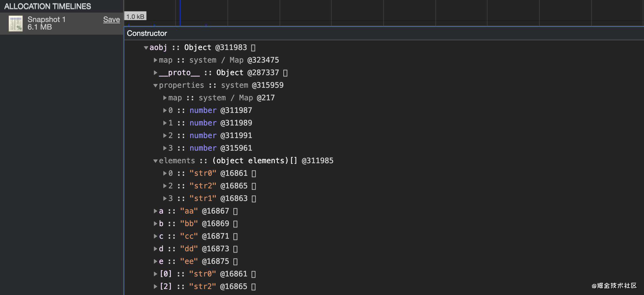644x295 pixels.
Task: Expand the c :: "cc" property
Action: [x=156, y=236]
